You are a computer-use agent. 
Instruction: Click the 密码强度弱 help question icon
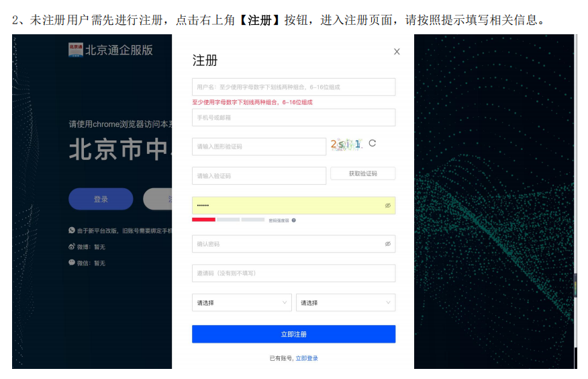293,220
